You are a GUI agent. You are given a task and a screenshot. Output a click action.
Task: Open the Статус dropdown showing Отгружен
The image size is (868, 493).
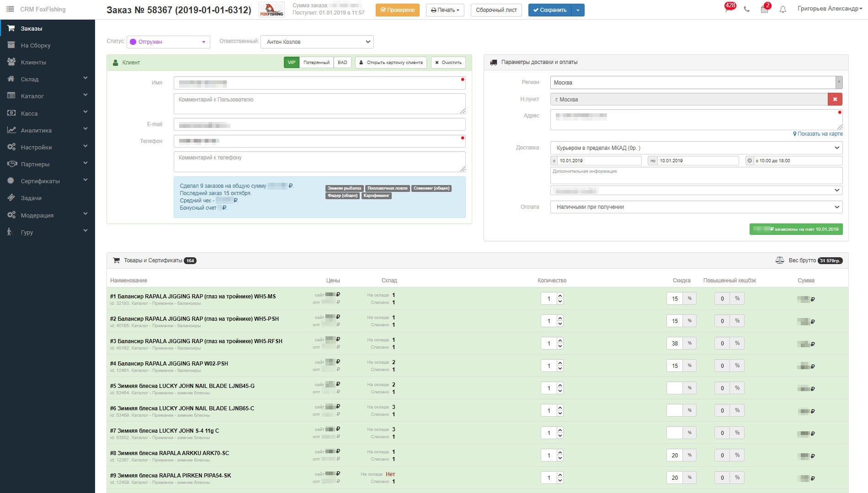(168, 42)
